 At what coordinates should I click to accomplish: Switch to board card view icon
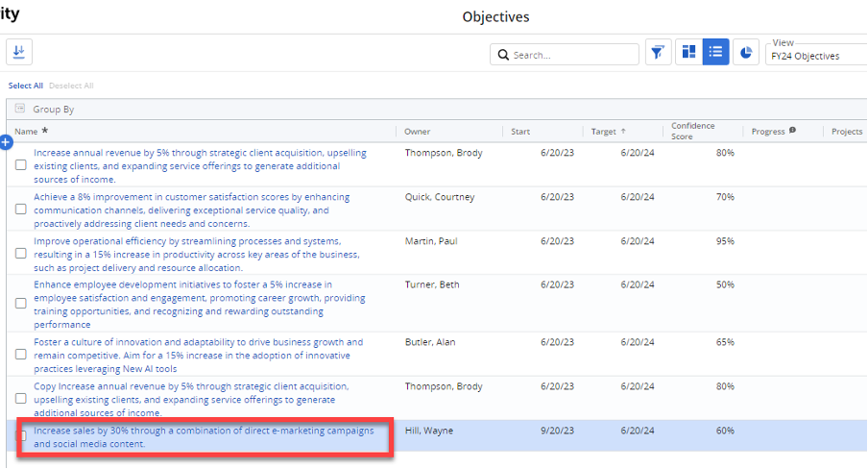(688, 52)
